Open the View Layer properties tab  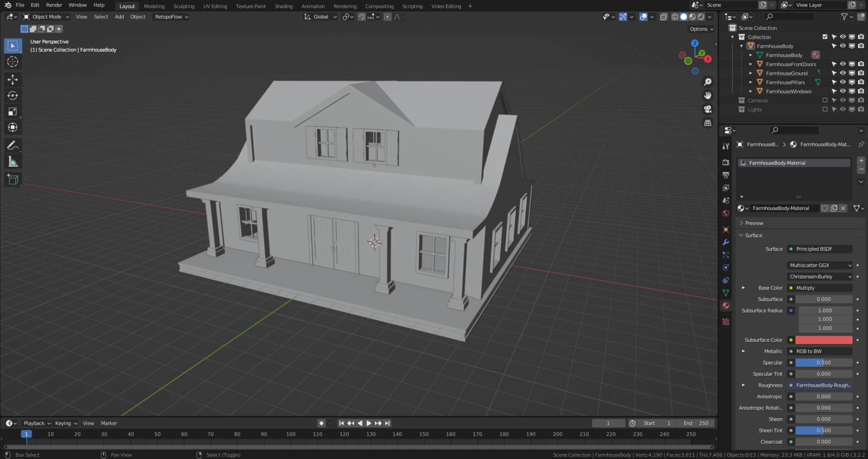pos(726,188)
